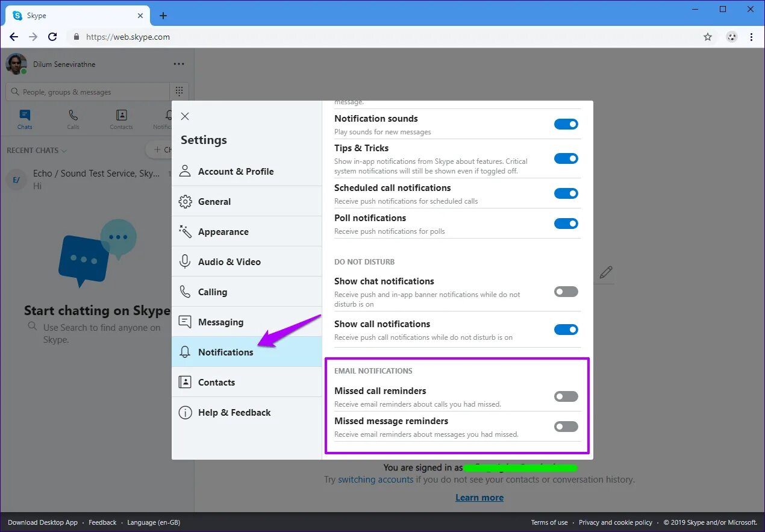
Task: Click Dilum Senevirathne profile avatar
Action: click(16, 64)
